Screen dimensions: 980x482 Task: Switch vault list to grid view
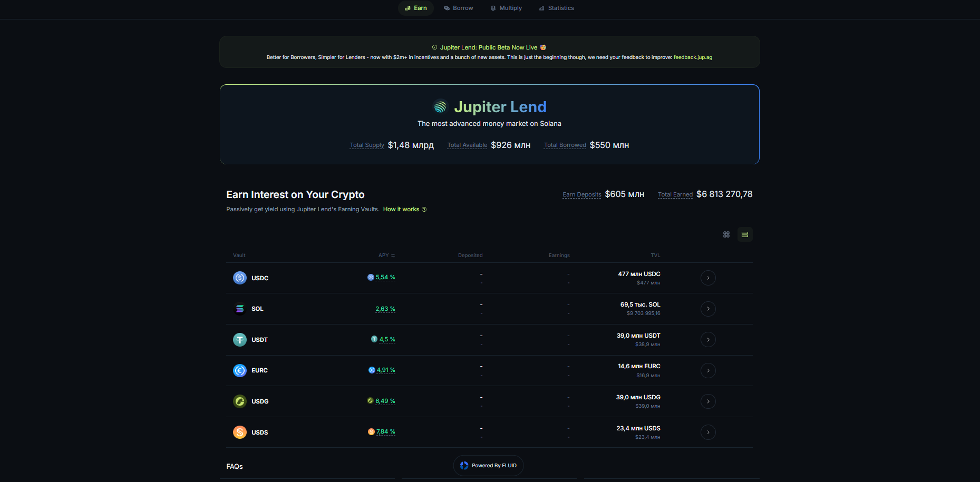(x=726, y=234)
